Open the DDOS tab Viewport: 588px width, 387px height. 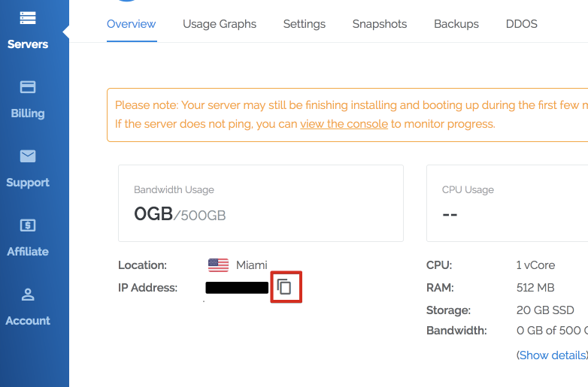click(x=522, y=24)
